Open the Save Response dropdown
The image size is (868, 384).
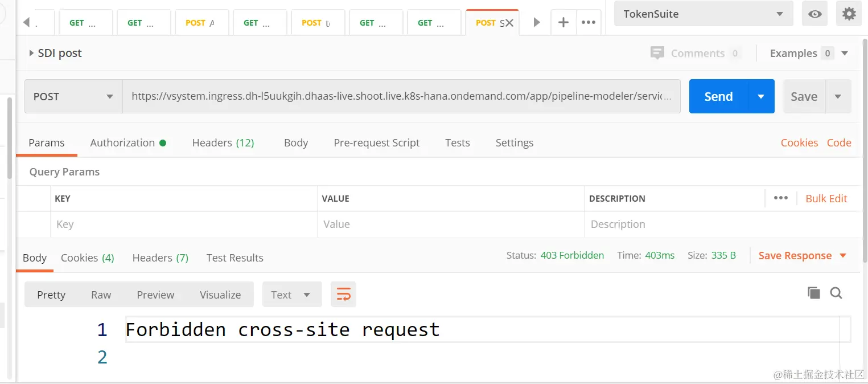coord(843,256)
